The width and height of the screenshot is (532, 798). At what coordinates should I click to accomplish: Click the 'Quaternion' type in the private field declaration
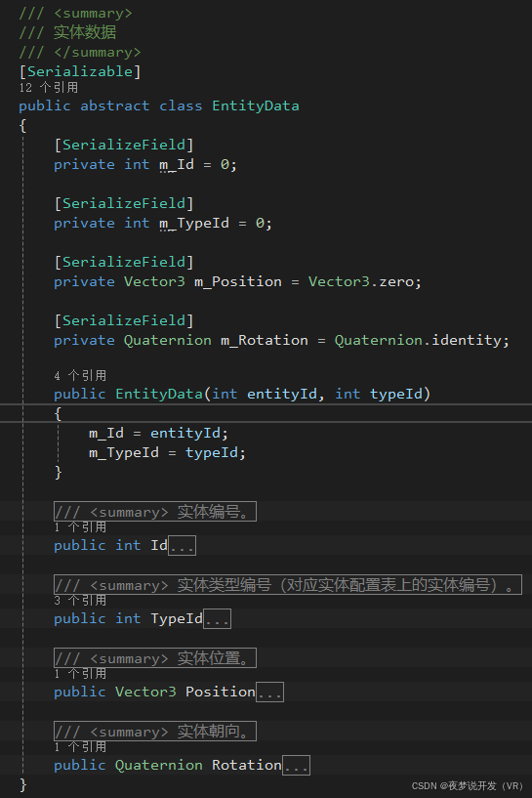[167, 341]
